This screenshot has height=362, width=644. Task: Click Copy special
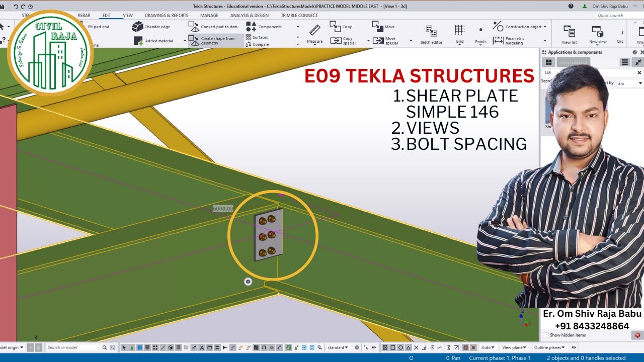[343, 41]
